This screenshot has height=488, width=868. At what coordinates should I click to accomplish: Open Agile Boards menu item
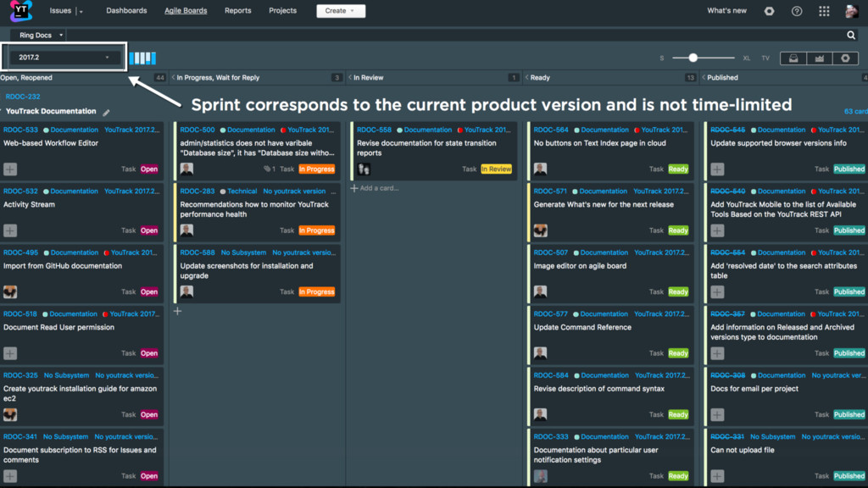pyautogui.click(x=186, y=10)
